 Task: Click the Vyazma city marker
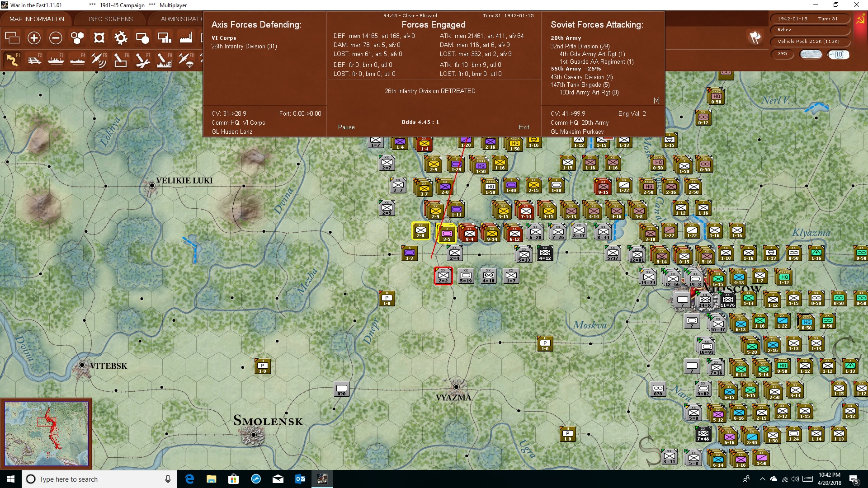pyautogui.click(x=456, y=387)
